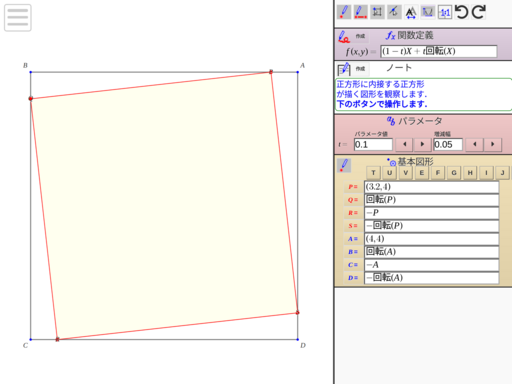
Task: Toggle the graph axes display icon
Action: tap(428, 12)
